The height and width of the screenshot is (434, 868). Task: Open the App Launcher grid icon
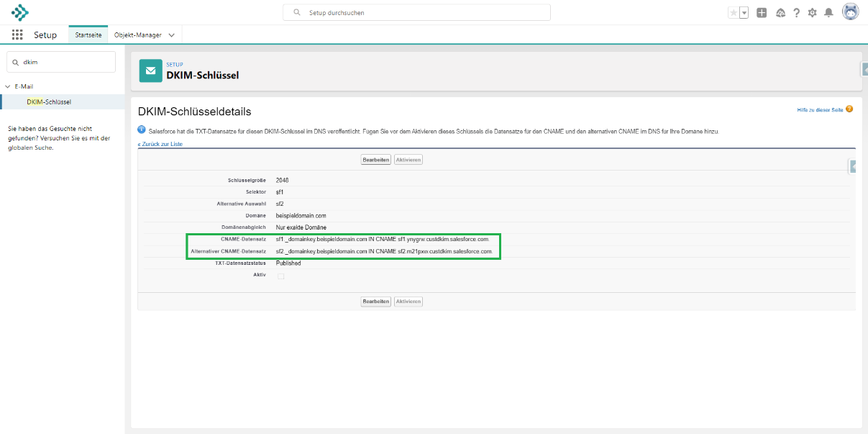(17, 35)
